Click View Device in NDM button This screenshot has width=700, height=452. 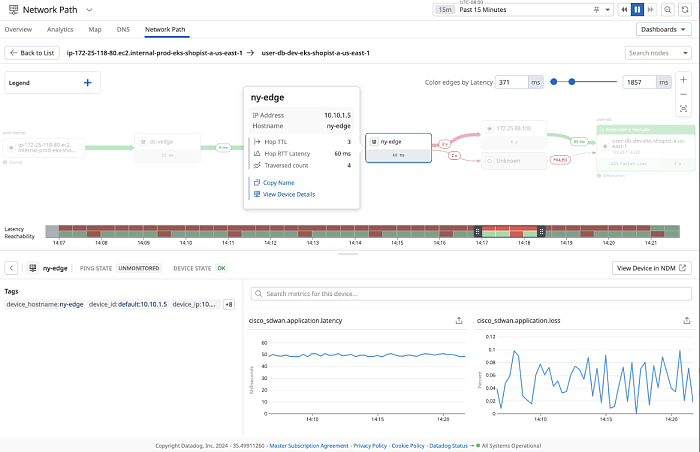(651, 268)
